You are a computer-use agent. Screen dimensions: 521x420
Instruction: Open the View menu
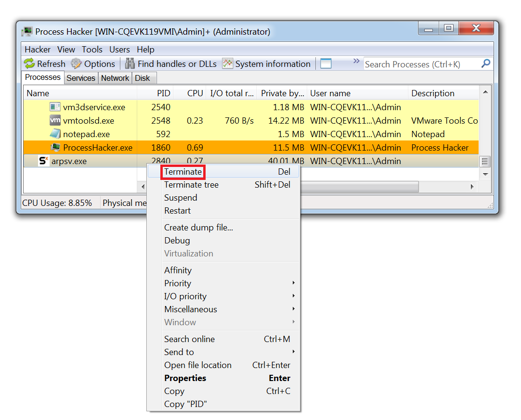(66, 50)
